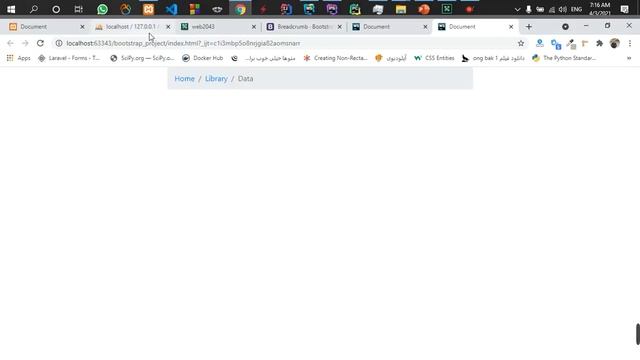Image resolution: width=640 pixels, height=360 pixels.
Task: Open Visual Studio Code from taskbar
Action: point(171,9)
